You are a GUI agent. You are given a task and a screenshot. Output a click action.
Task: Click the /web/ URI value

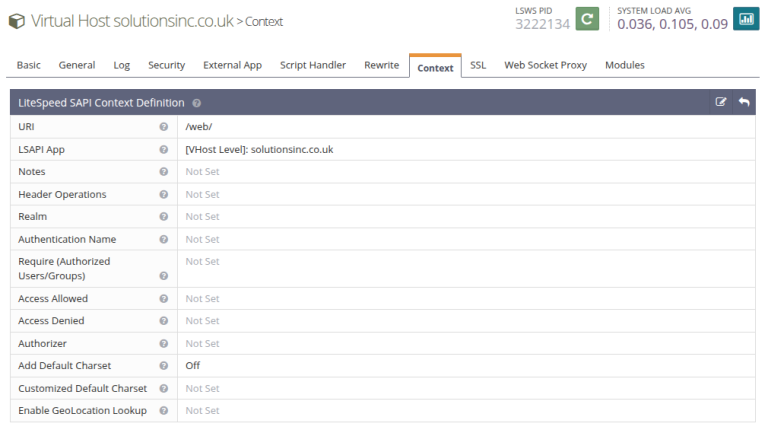coord(198,127)
